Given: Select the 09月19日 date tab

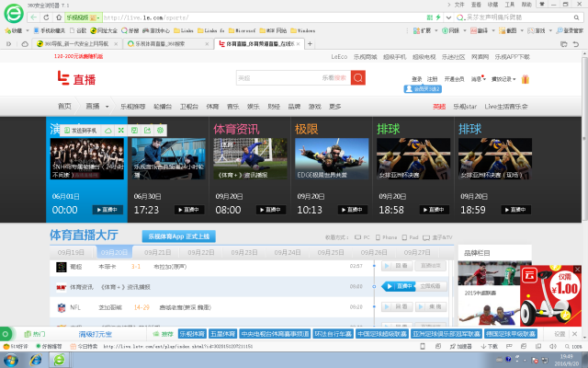Looking at the screenshot, I should pyautogui.click(x=71, y=252).
